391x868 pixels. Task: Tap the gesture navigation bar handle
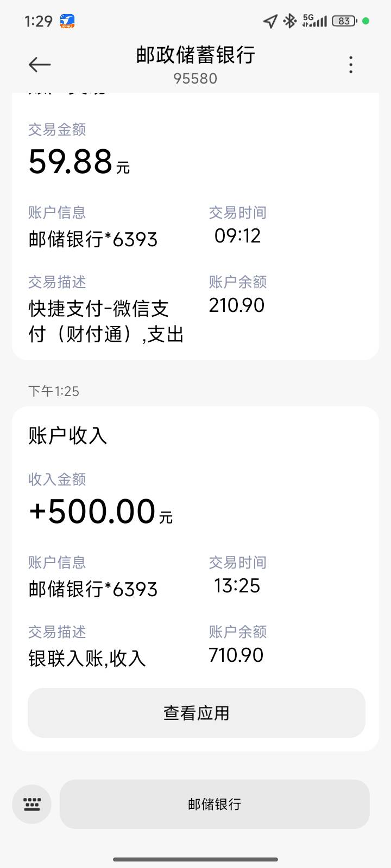pos(195,859)
